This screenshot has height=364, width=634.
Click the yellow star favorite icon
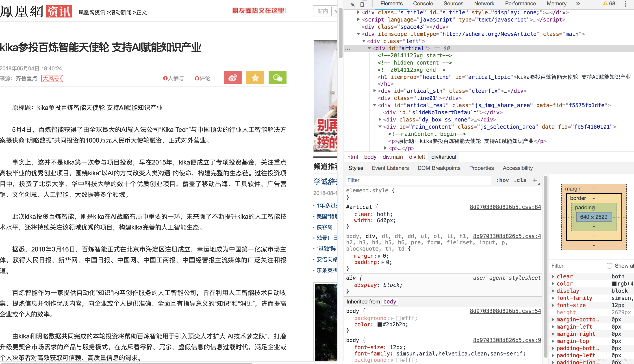tap(255, 78)
